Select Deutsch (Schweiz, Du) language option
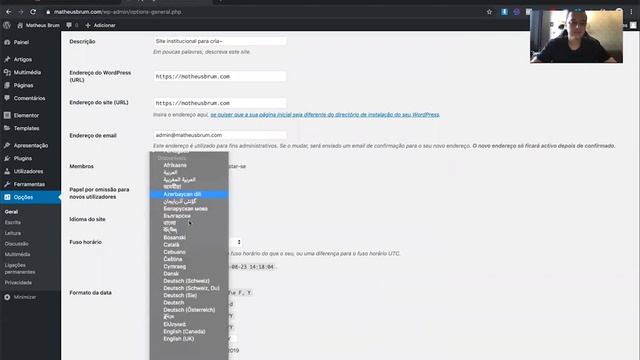 click(x=191, y=288)
